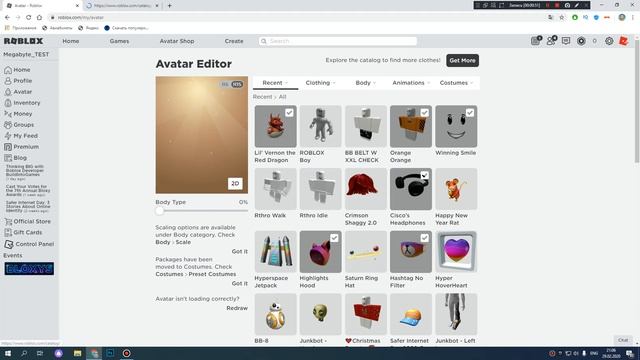This screenshot has height=360, width=640.
Task: Open Premium in the sidebar
Action: [22, 147]
